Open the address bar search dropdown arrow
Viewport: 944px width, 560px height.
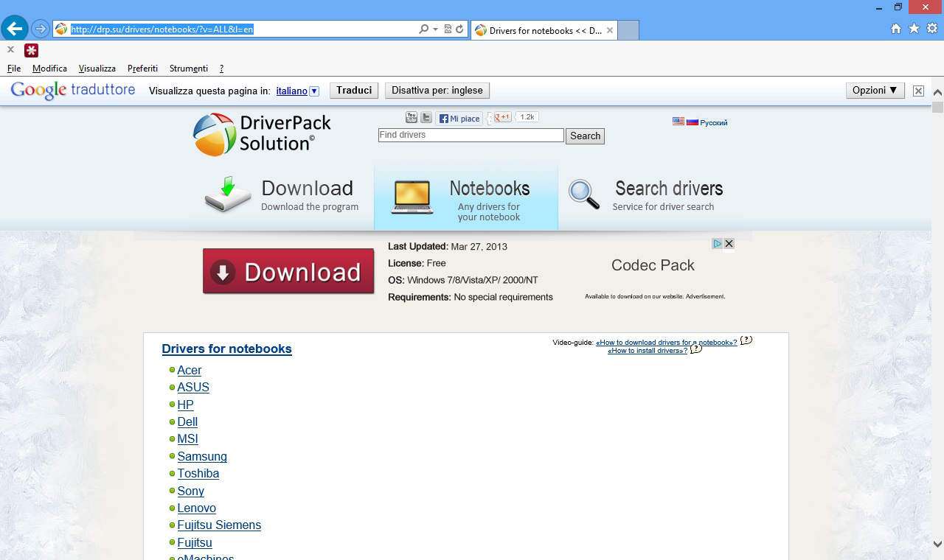pos(434,29)
